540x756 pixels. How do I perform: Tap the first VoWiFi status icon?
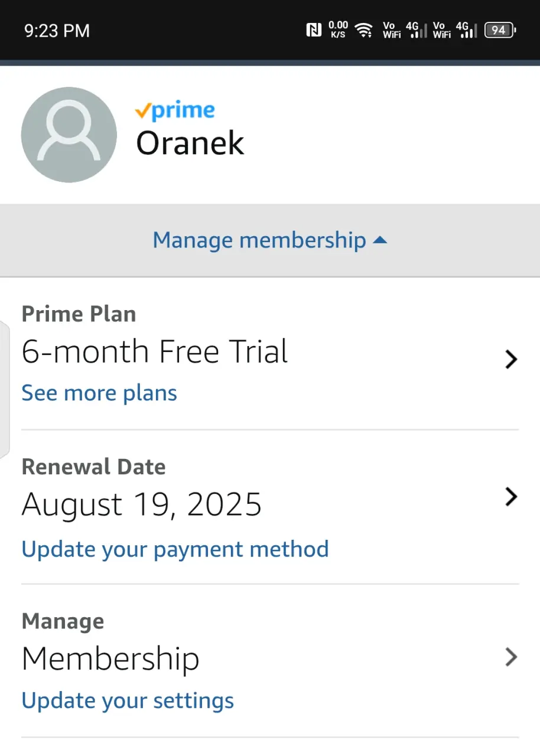pos(391,30)
